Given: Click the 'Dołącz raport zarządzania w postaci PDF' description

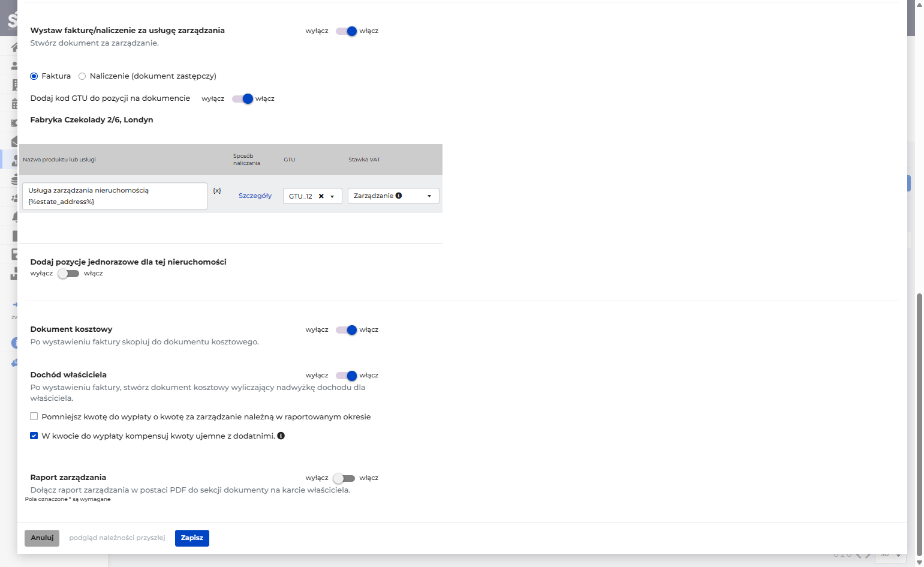Looking at the screenshot, I should tap(190, 490).
